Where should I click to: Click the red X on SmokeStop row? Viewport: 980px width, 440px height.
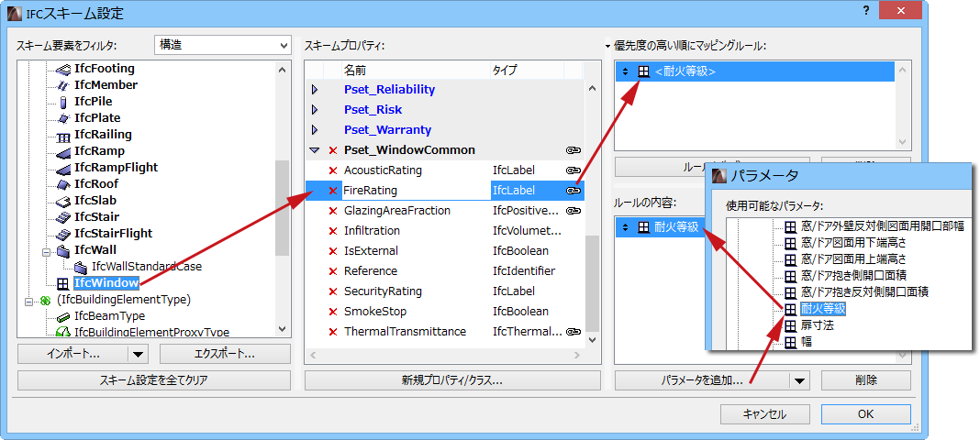pyautogui.click(x=332, y=312)
